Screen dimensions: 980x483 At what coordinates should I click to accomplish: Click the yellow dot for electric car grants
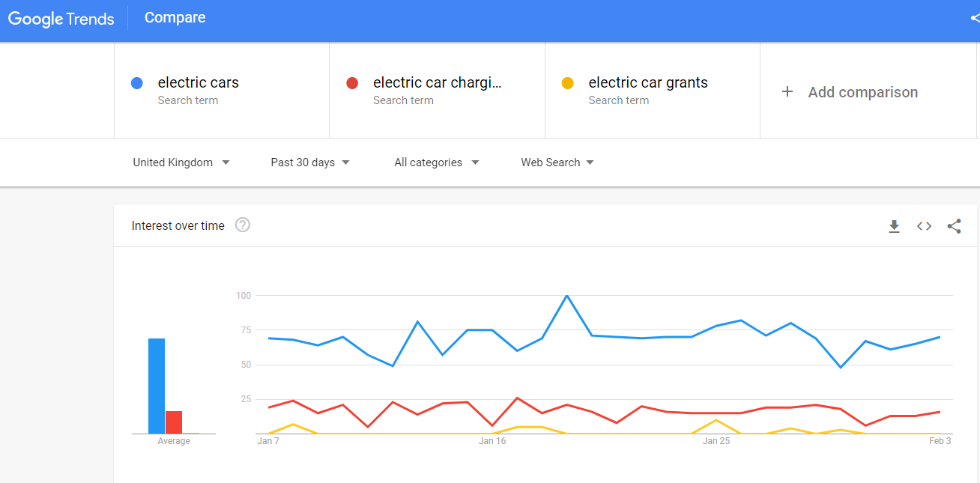(567, 83)
